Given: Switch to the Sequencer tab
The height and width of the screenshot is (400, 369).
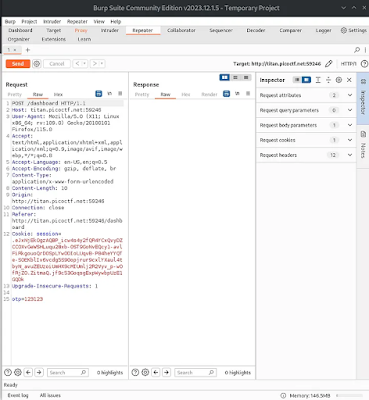Looking at the screenshot, I should tap(221, 30).
